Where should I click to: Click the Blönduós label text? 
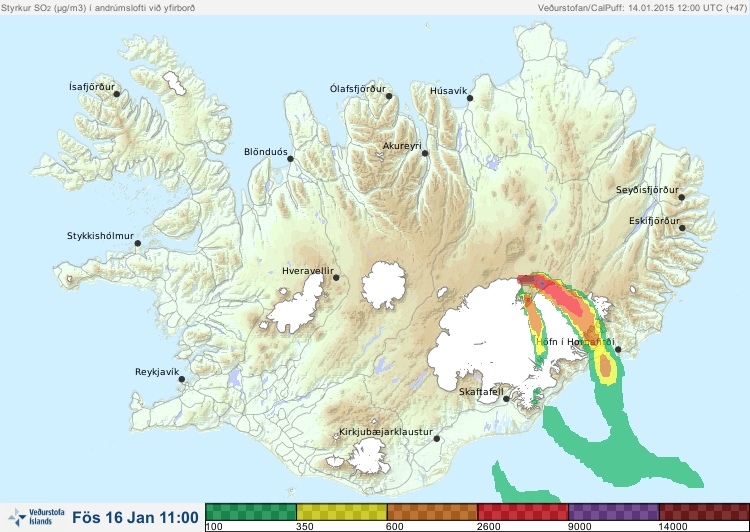point(266,152)
